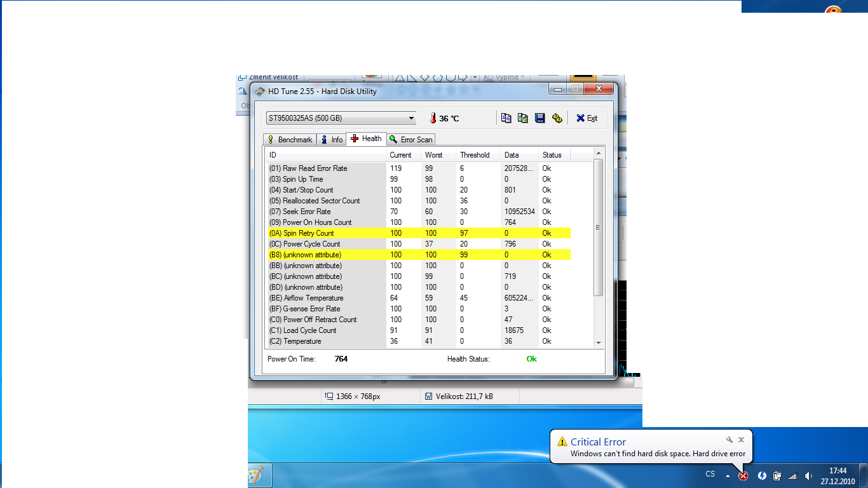This screenshot has width=868, height=488.
Task: Click the CS language indicator on the taskbar
Action: pos(710,474)
